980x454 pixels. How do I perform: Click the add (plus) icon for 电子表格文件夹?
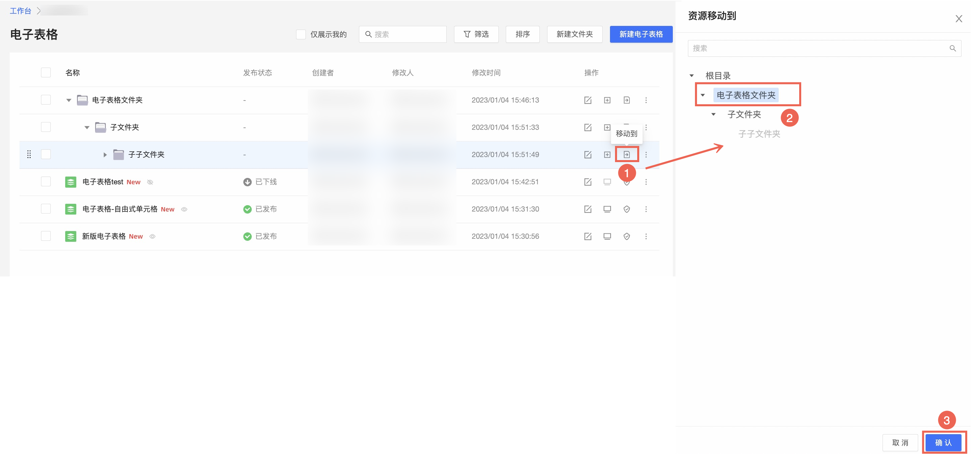click(x=607, y=100)
